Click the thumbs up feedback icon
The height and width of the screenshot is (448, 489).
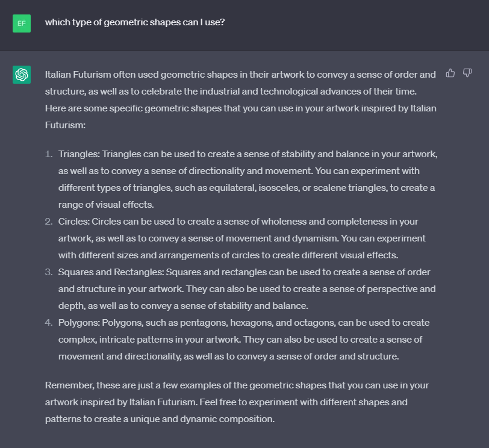pyautogui.click(x=450, y=73)
